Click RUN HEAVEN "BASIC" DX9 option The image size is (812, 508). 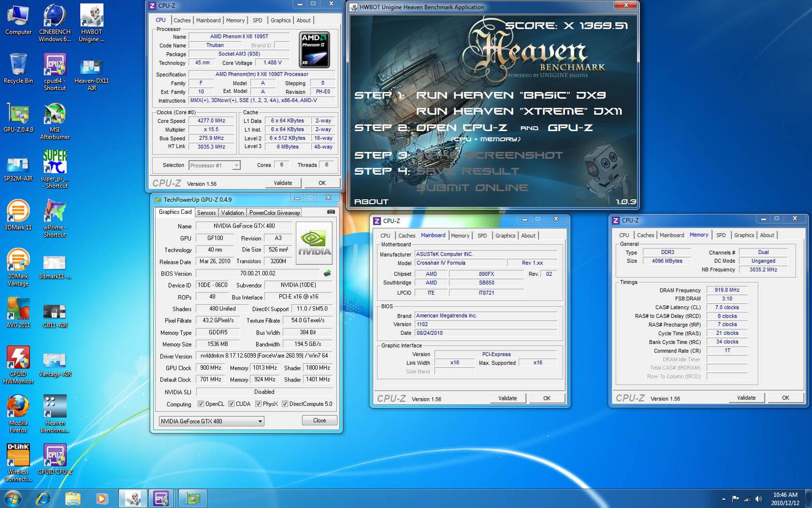point(511,95)
